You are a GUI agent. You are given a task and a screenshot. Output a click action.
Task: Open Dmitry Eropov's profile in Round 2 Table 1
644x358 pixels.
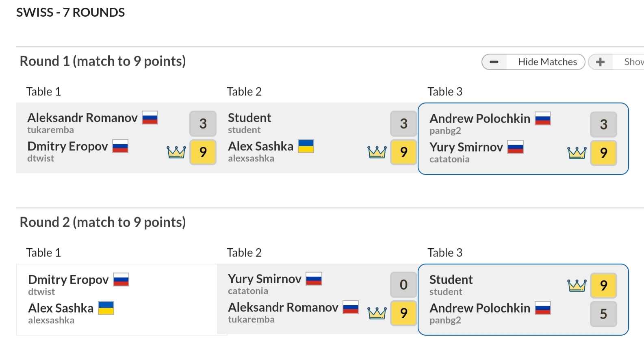point(68,280)
